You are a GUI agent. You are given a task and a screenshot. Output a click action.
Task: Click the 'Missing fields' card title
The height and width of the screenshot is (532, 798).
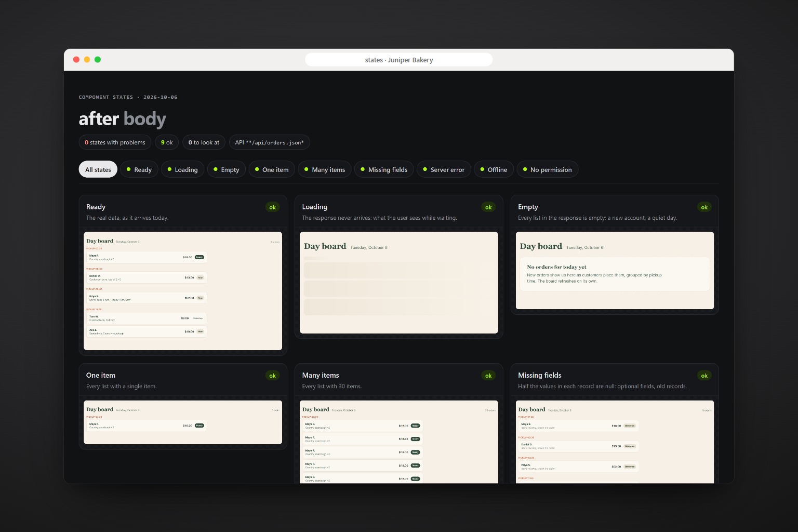540,375
